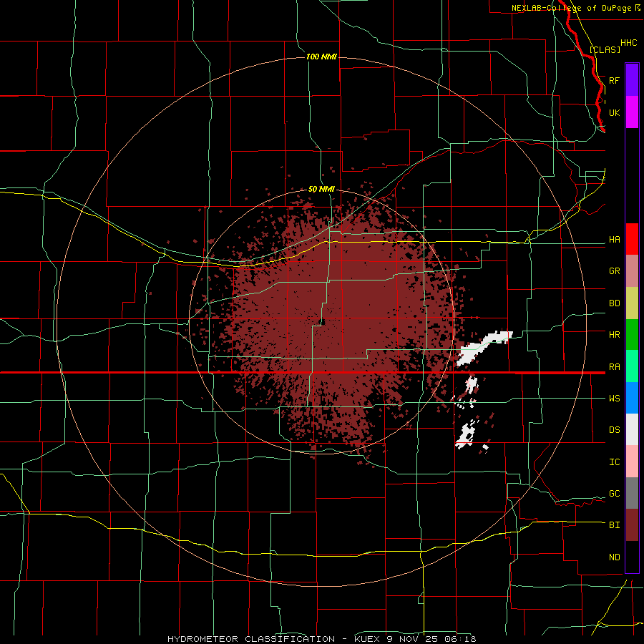The width and height of the screenshot is (644, 644).
Task: Click the RF legend label
Action: pos(614,80)
